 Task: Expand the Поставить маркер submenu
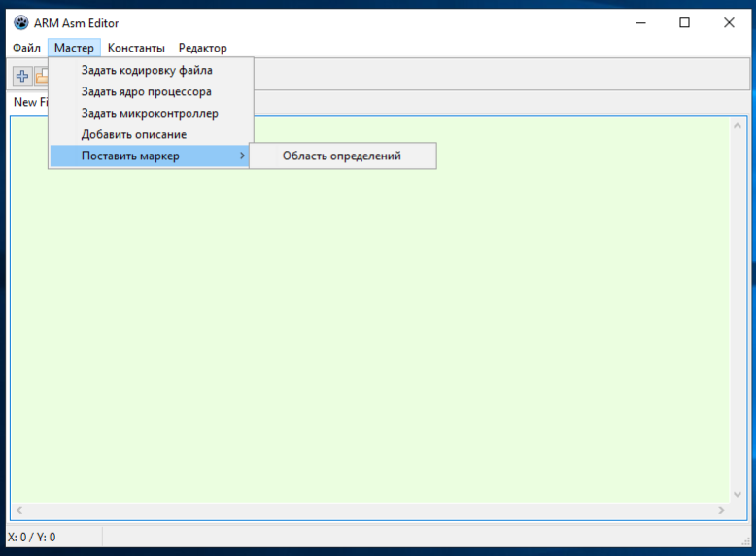point(150,156)
